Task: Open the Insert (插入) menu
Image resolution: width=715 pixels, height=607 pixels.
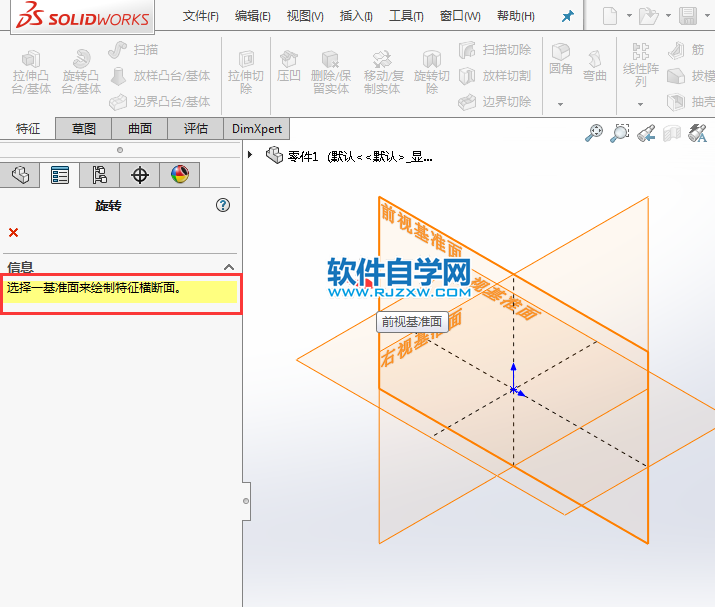Action: coord(356,16)
